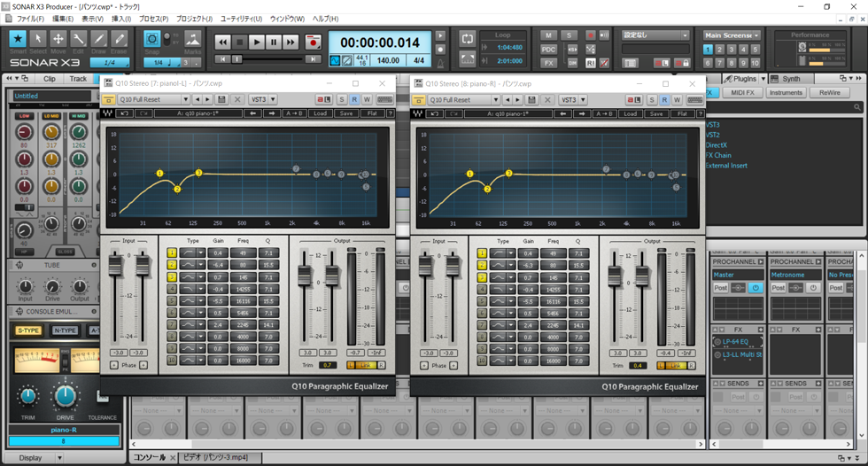Click the Rewind transport button
The height and width of the screenshot is (466, 868).
pyautogui.click(x=222, y=42)
